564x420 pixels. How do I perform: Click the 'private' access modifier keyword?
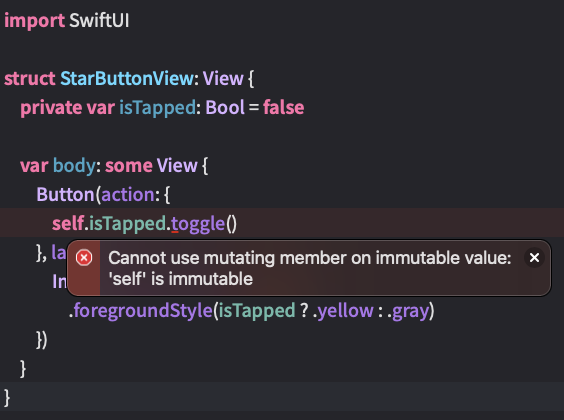51,108
